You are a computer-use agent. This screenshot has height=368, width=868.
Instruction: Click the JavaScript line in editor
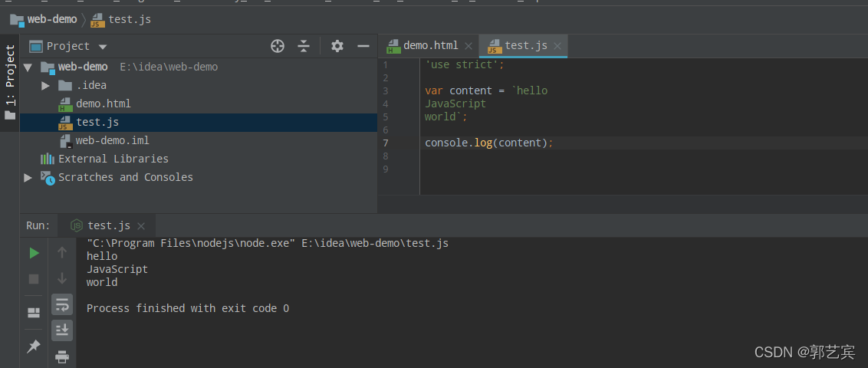[455, 103]
